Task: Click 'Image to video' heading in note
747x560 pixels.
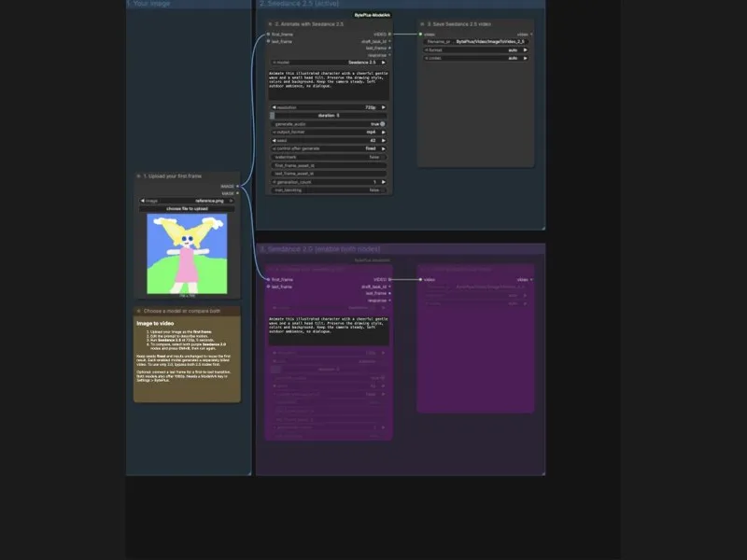Action: point(155,323)
